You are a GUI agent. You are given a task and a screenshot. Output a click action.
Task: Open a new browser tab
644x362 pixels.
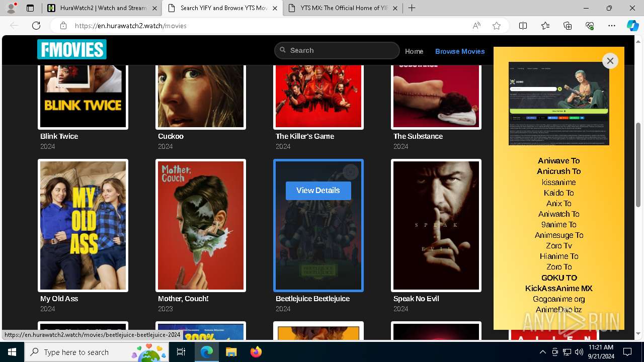tap(412, 8)
